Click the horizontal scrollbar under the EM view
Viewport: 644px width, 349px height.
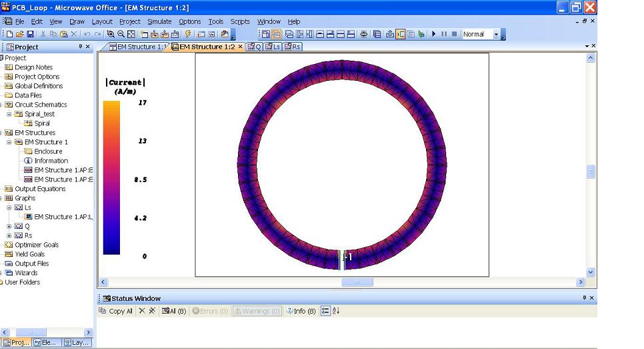(x=357, y=282)
